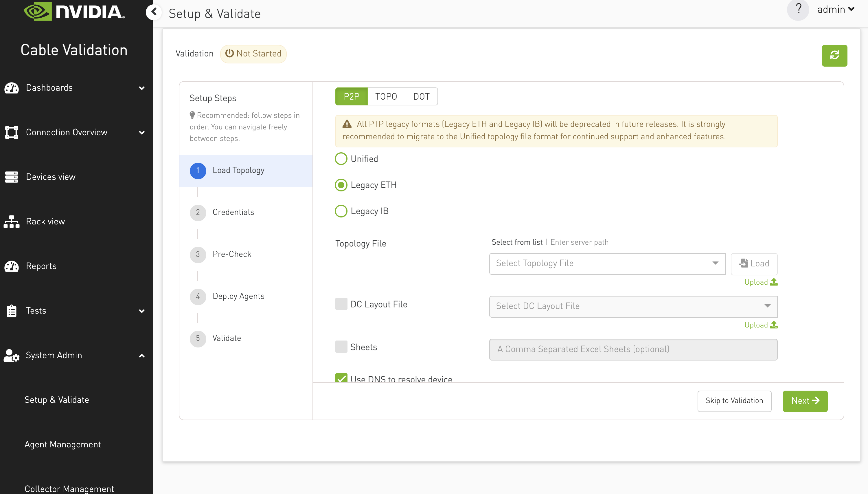Screen dimensions: 868x494
Task: Choose the Select from list option
Action: (517, 242)
